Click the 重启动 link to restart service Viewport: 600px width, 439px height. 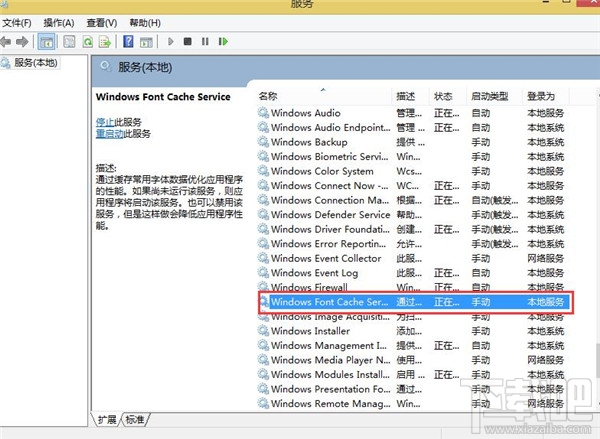109,133
